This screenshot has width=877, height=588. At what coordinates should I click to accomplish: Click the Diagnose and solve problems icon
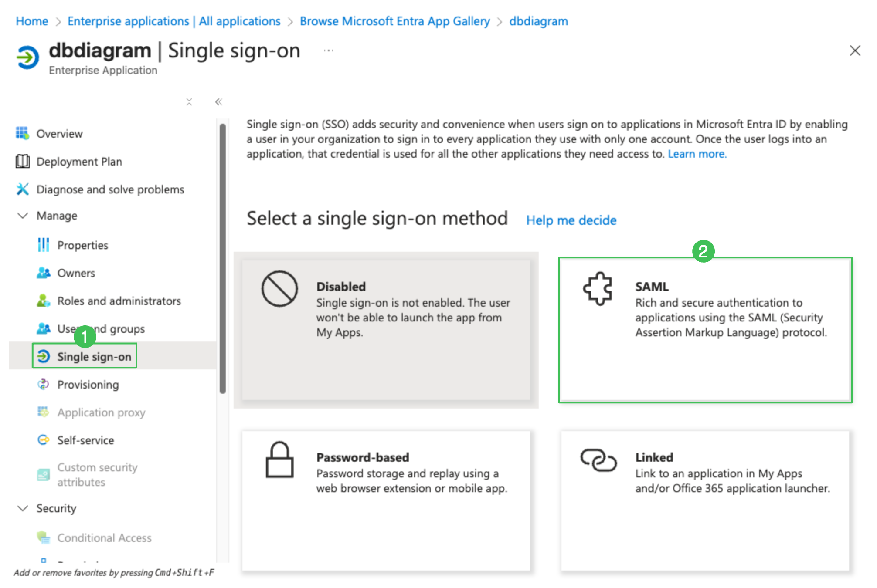point(22,189)
